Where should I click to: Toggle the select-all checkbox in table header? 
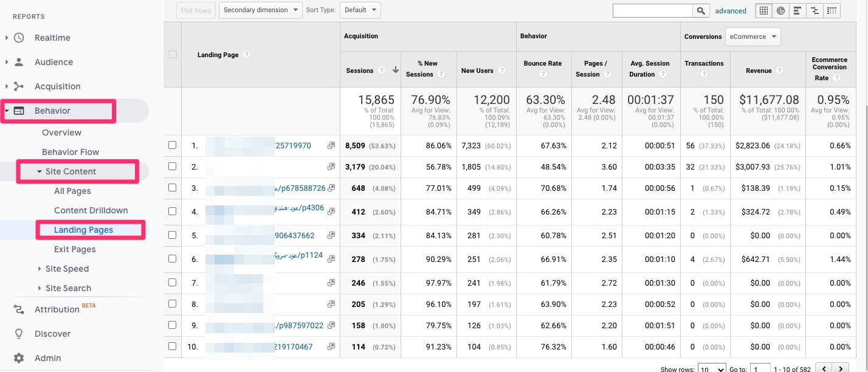coord(173,55)
